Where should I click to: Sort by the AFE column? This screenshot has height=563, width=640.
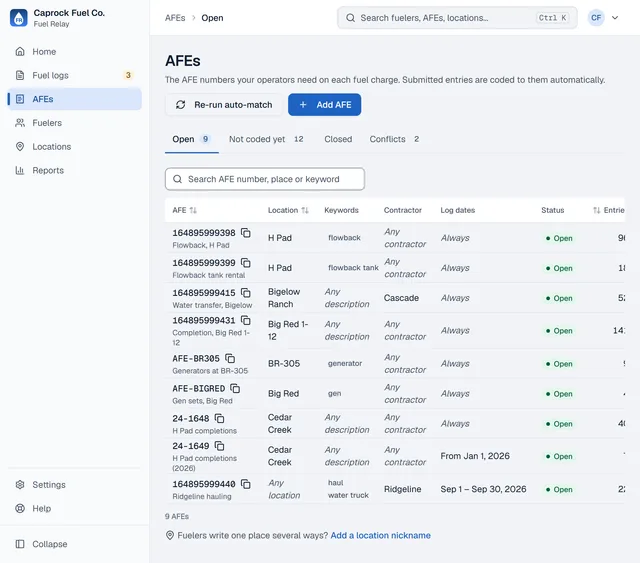(184, 210)
